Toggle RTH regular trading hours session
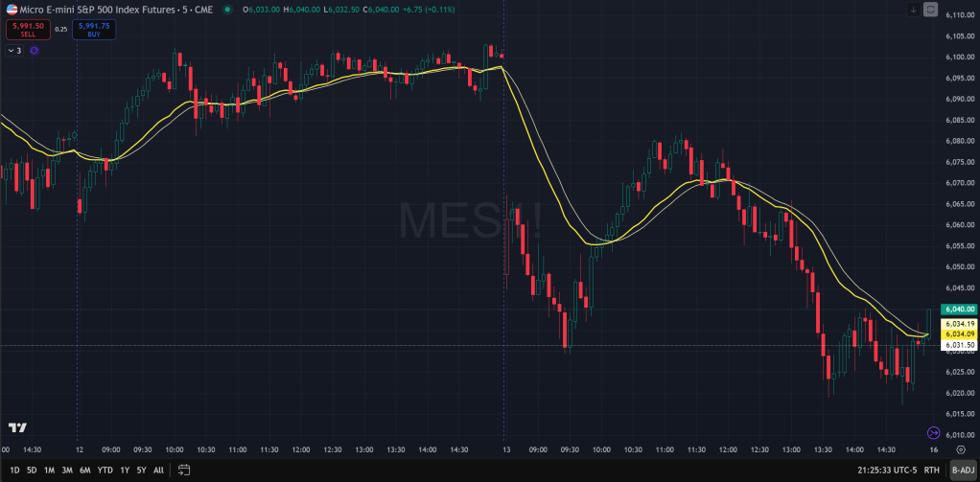This screenshot has width=980, height=482. 931,470
